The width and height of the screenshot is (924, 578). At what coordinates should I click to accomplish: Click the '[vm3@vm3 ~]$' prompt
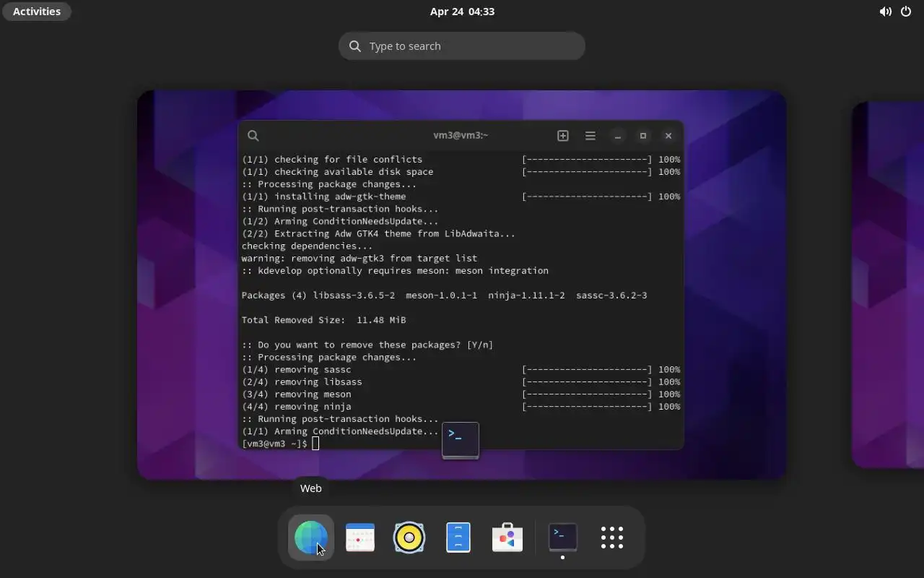274,444
